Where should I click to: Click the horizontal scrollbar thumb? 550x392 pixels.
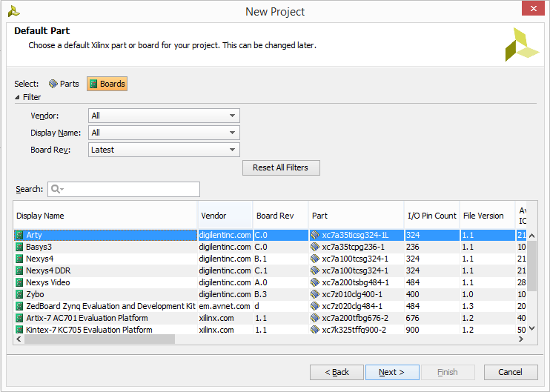99,339
